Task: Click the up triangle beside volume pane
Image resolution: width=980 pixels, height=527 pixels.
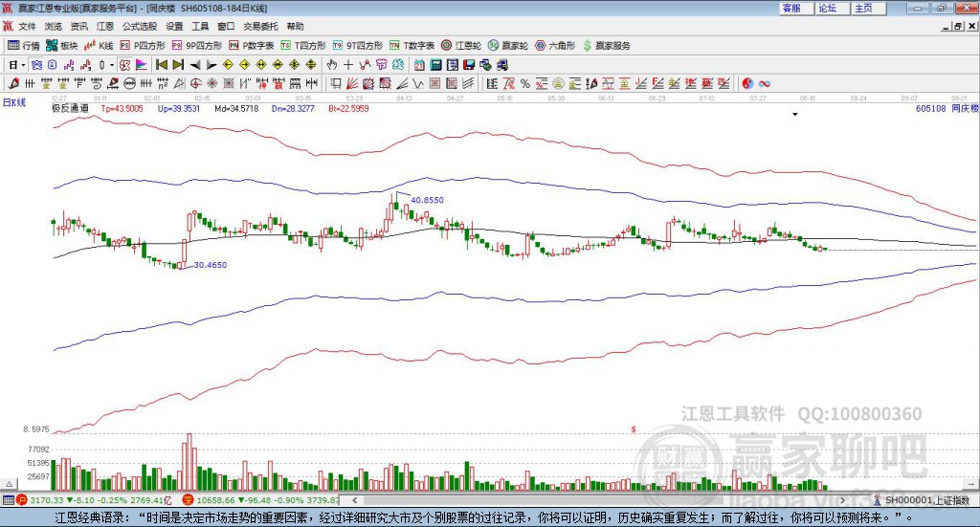Action: 9,484
